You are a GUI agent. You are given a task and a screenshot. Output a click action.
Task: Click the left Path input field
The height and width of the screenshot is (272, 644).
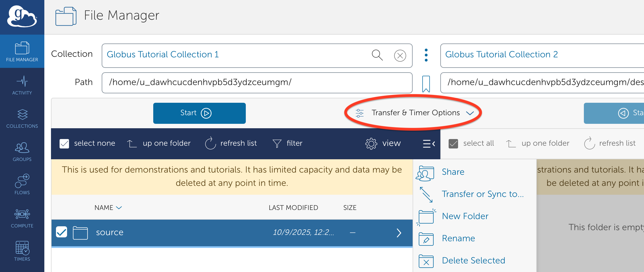[x=257, y=83]
